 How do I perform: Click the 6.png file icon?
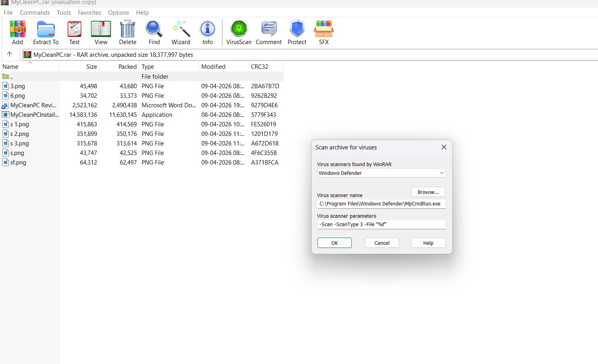(6, 95)
